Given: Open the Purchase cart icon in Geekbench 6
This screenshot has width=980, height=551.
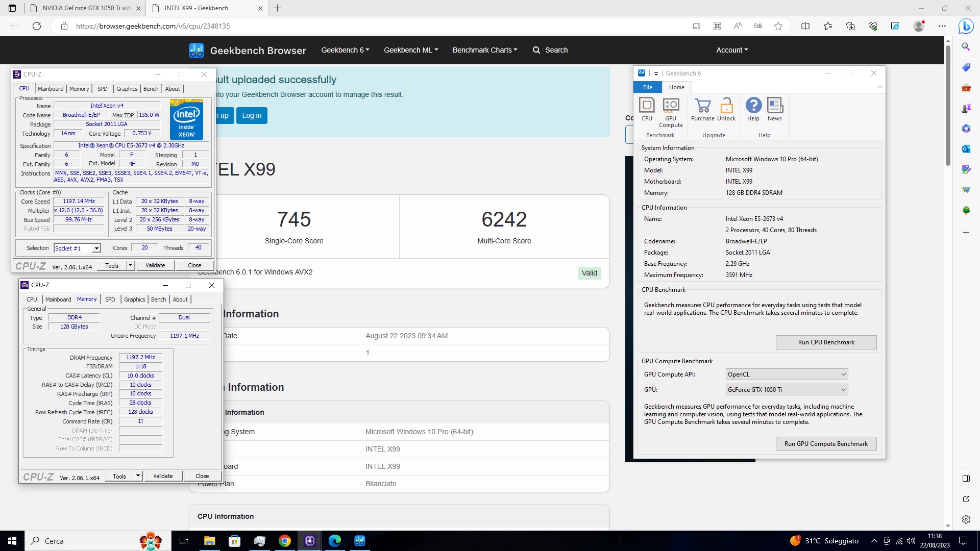Looking at the screenshot, I should tap(703, 109).
